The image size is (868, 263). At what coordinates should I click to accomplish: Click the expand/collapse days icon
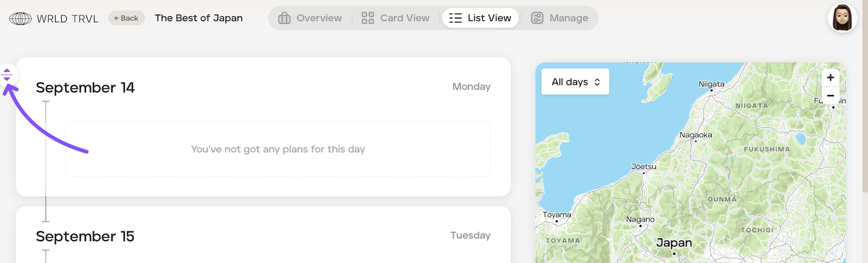coord(7,75)
